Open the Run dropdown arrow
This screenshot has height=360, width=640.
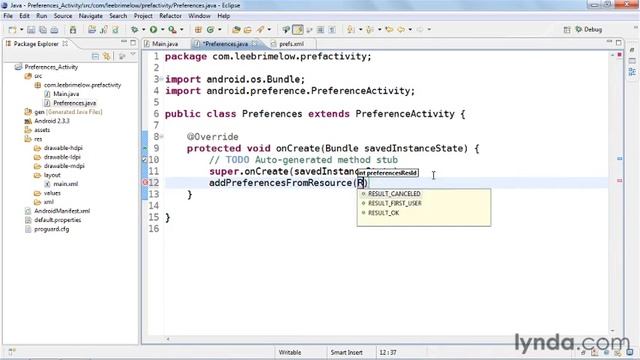162,30
